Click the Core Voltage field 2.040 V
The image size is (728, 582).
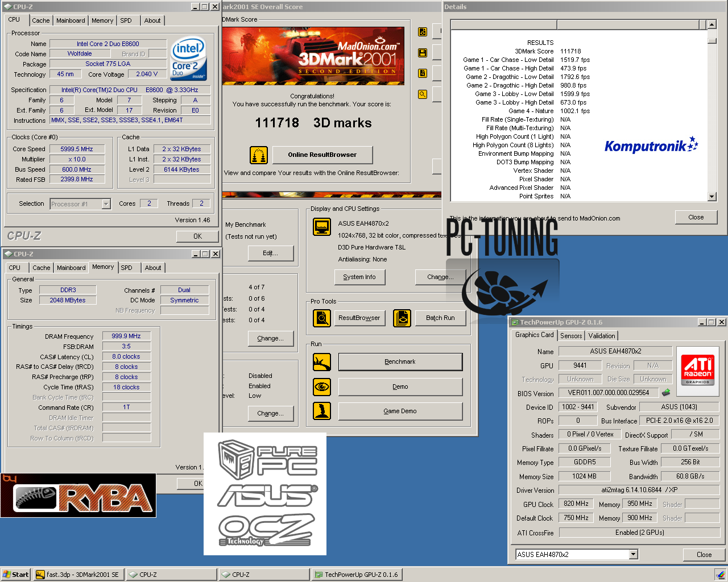(x=147, y=74)
